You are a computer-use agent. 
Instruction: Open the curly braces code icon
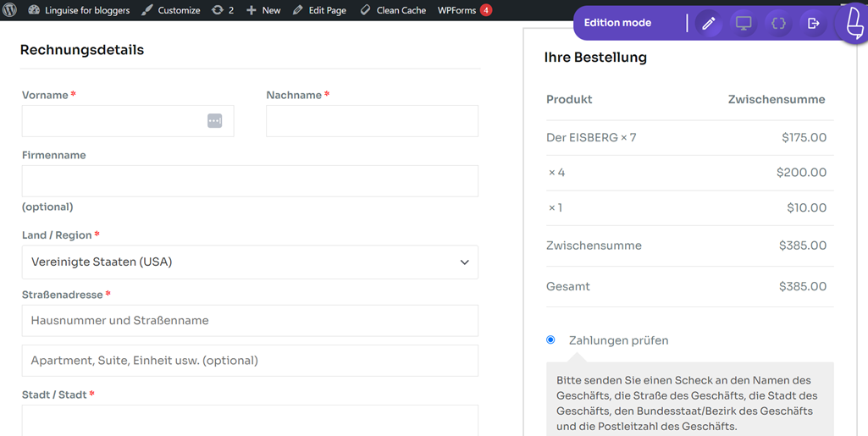point(778,23)
